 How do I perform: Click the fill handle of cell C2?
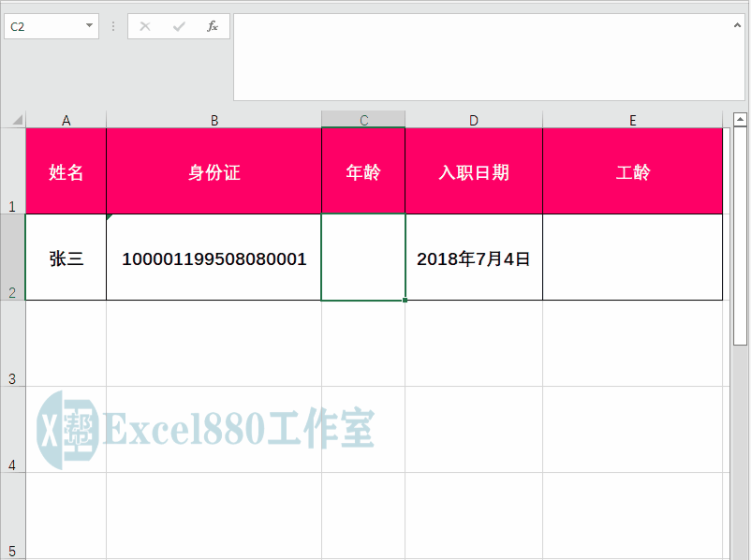point(405,301)
